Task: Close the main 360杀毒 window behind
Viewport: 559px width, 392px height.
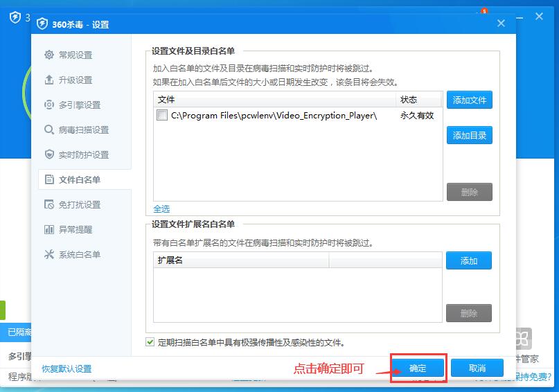Action: (539, 17)
